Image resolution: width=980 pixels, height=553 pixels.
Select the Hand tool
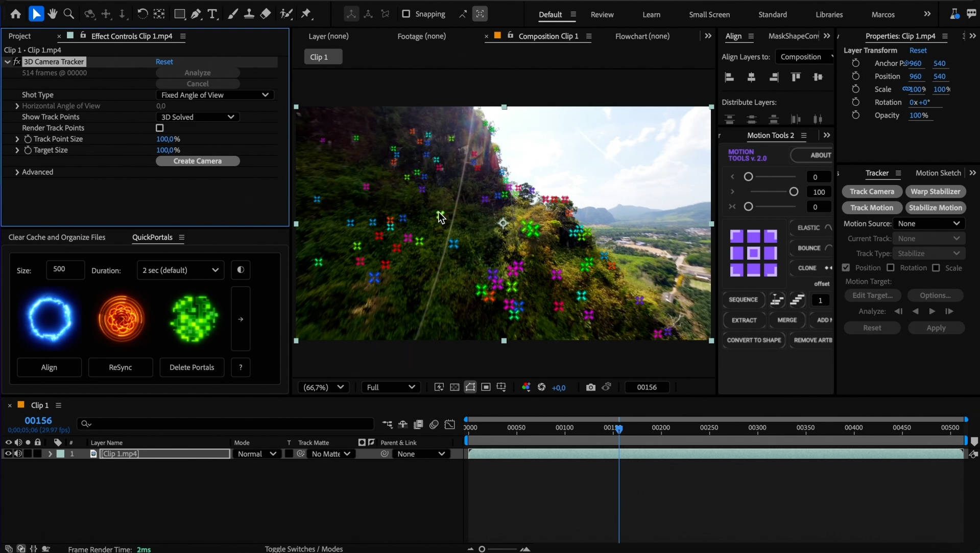point(52,14)
